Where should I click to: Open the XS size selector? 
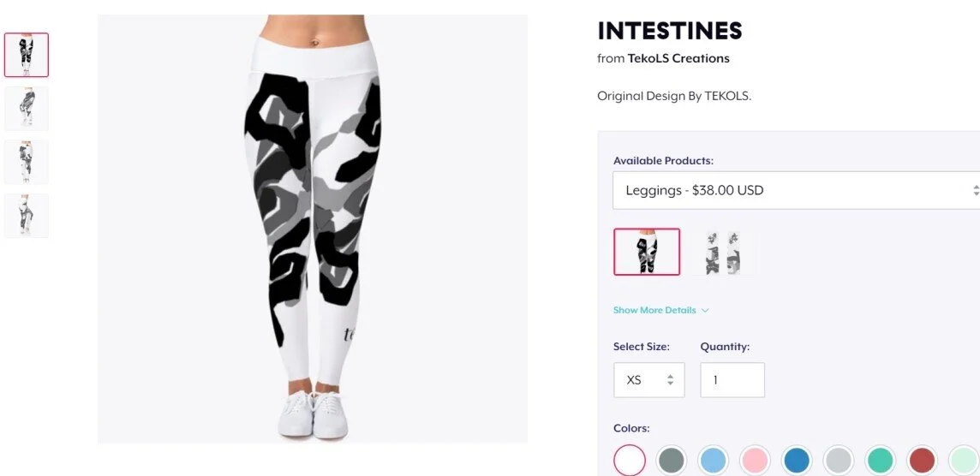pyautogui.click(x=648, y=380)
